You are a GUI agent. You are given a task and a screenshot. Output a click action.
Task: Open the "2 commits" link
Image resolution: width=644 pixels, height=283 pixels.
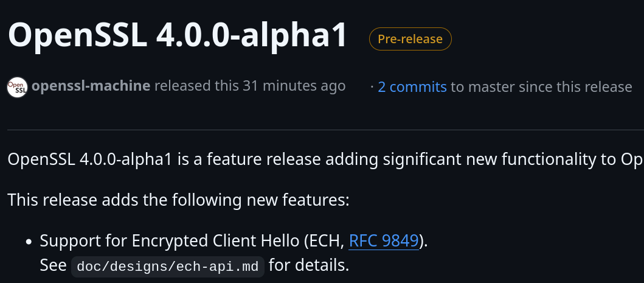point(412,87)
